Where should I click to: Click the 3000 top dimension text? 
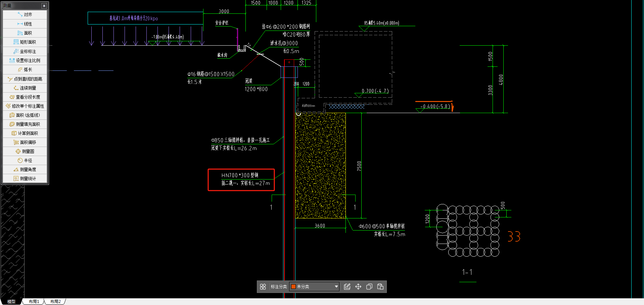point(224,11)
